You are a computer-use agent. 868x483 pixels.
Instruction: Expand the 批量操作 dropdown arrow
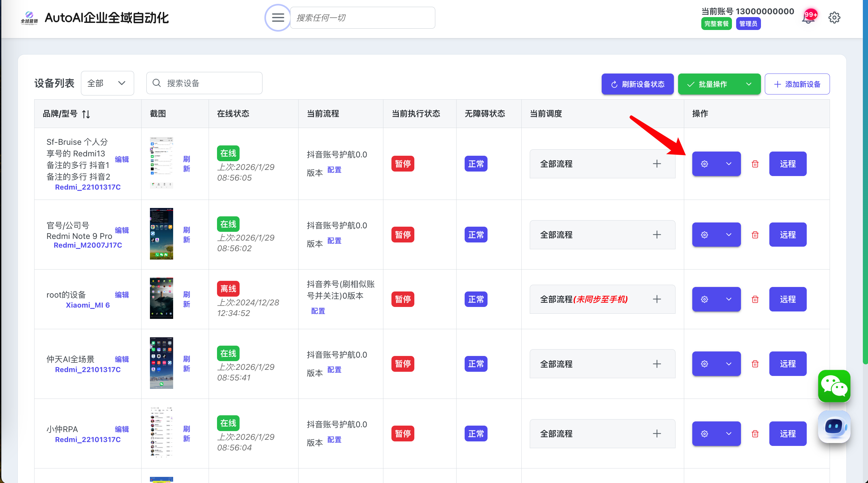click(748, 84)
